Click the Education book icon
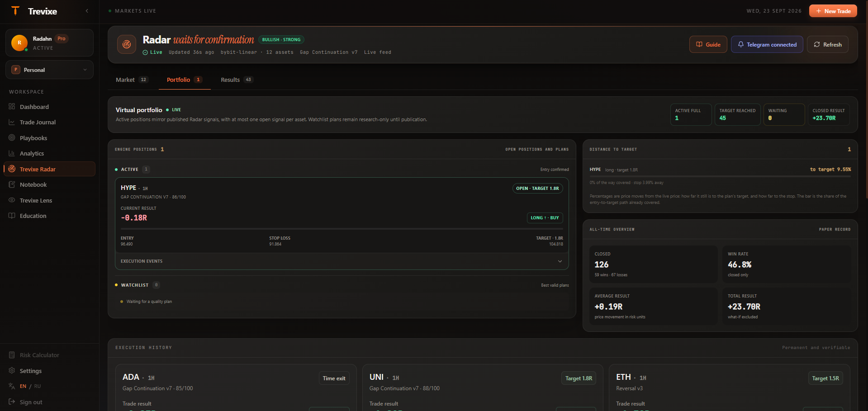Image resolution: width=868 pixels, height=411 pixels. [12, 216]
